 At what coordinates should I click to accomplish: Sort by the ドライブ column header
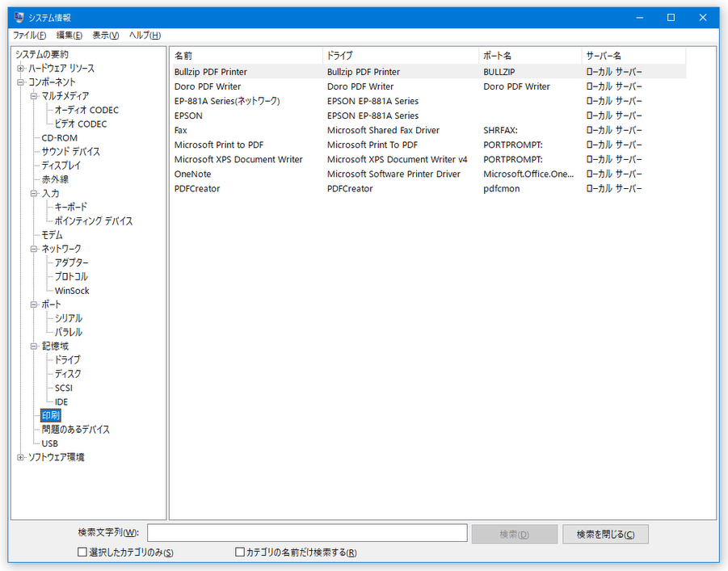point(401,56)
